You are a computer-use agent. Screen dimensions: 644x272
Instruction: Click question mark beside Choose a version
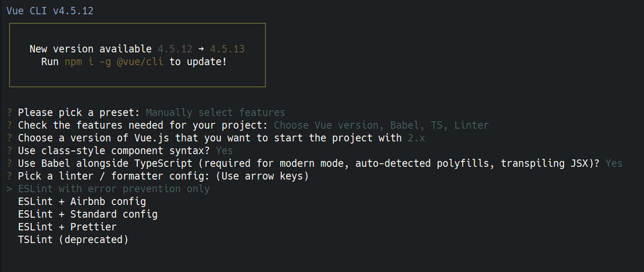pos(9,138)
